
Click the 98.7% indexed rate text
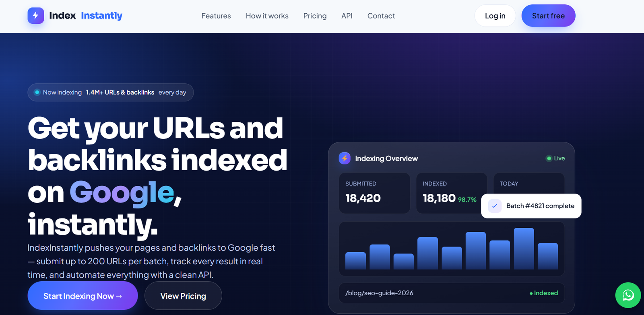(x=467, y=200)
